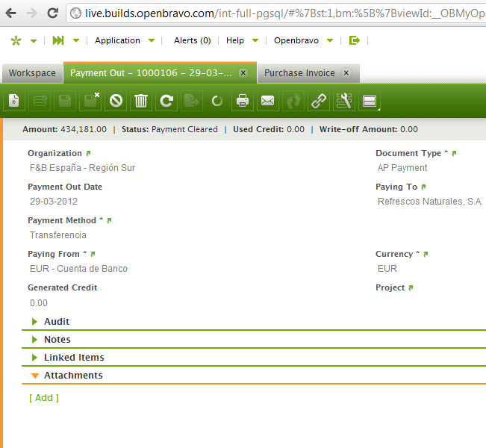Click Document Type value AP Payment
Image resolution: width=486 pixels, height=448 pixels.
pos(402,168)
